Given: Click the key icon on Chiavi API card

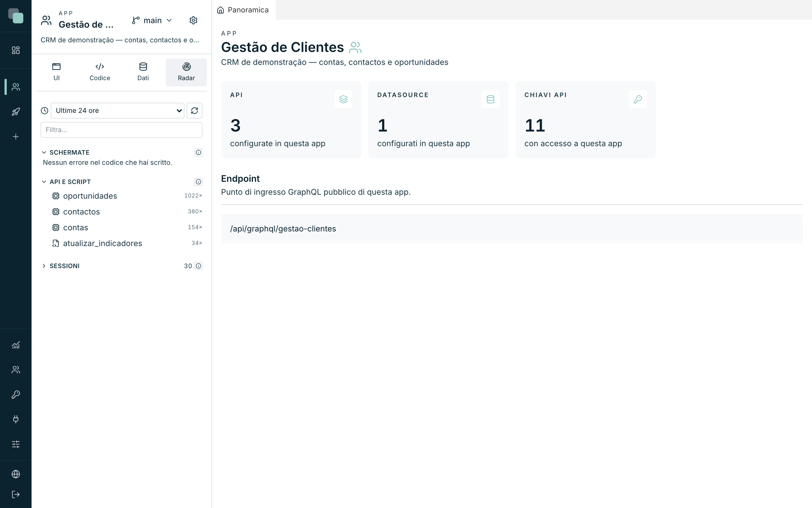Looking at the screenshot, I should (x=637, y=99).
